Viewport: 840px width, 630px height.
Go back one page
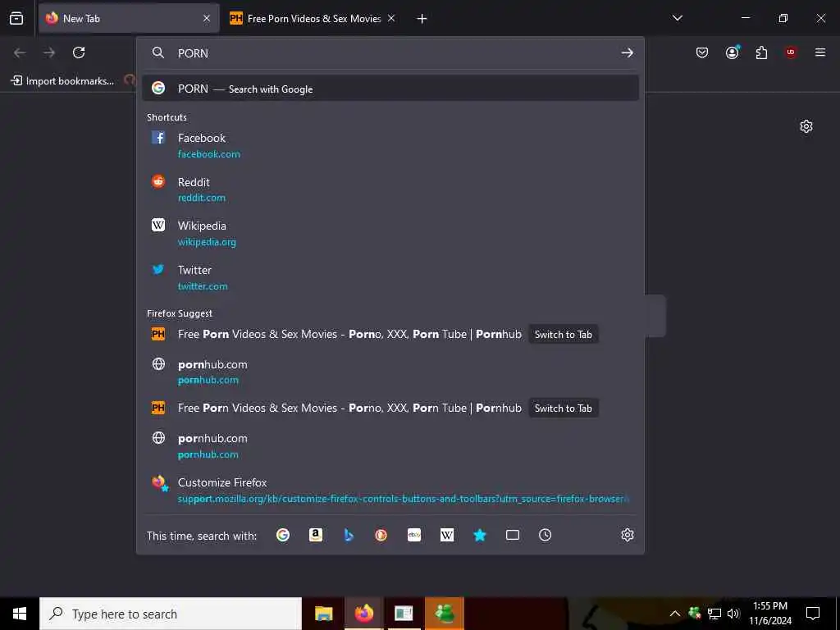20,52
